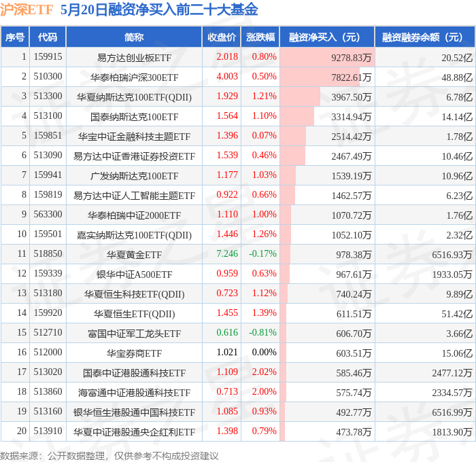Click net buy value 2514.42万
This screenshot has width=476, height=462.
(352, 137)
